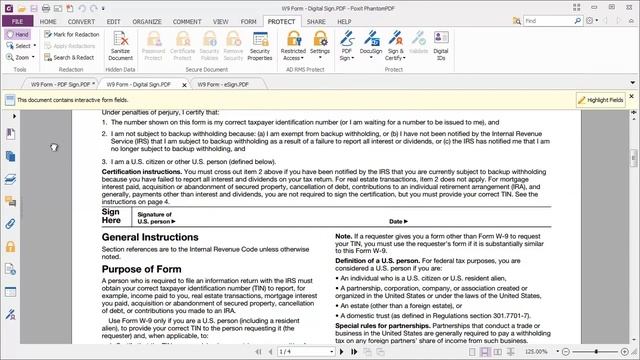Click zoom out minus button

pyautogui.click(x=566, y=351)
